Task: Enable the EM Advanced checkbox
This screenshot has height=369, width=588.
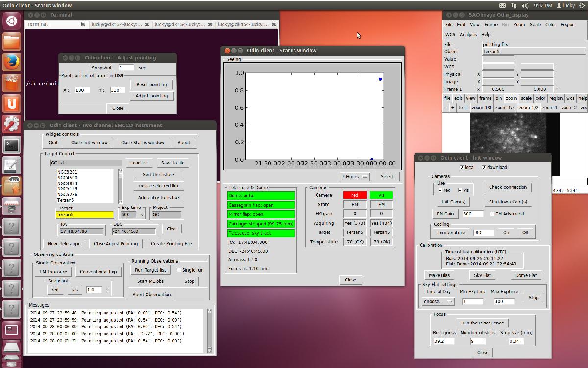Action: point(492,214)
